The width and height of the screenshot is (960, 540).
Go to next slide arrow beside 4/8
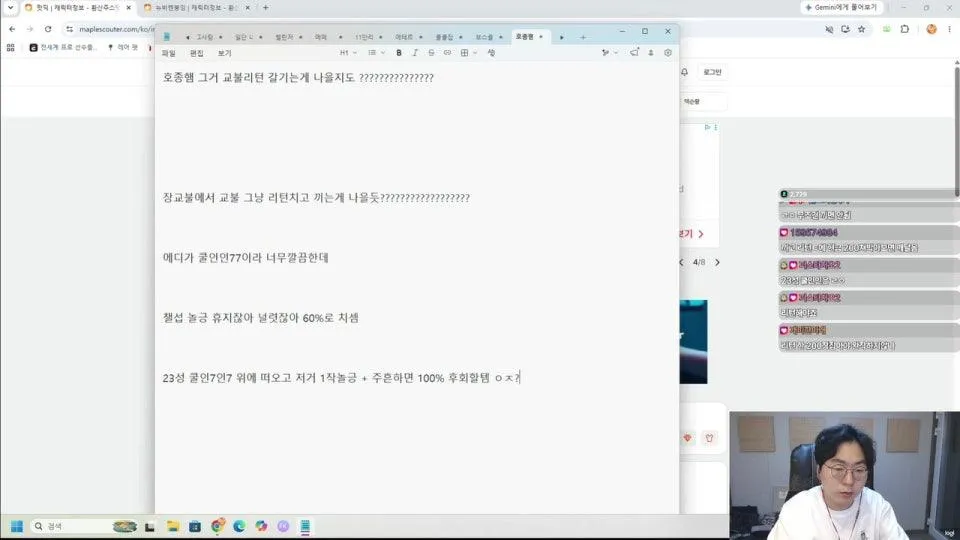point(718,262)
